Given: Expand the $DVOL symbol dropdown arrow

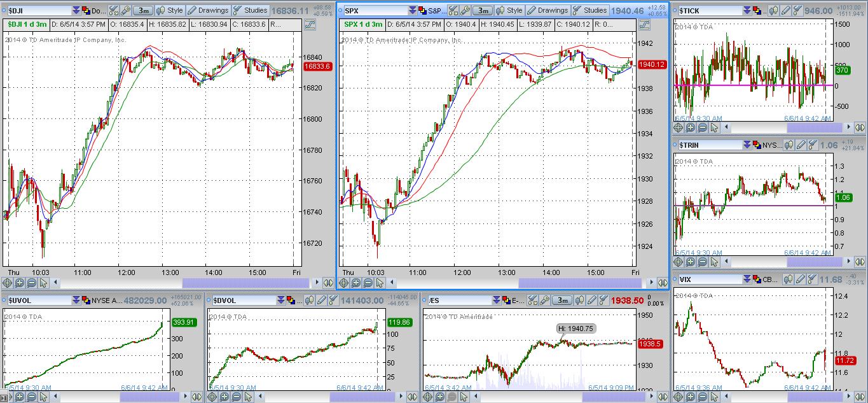Looking at the screenshot, I should pyautogui.click(x=280, y=300).
